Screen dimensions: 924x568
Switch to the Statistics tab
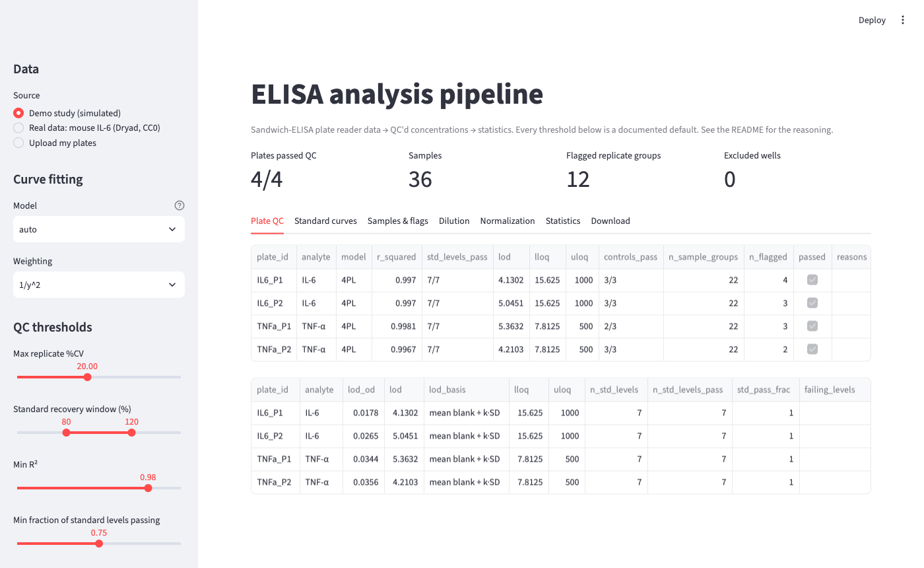563,221
